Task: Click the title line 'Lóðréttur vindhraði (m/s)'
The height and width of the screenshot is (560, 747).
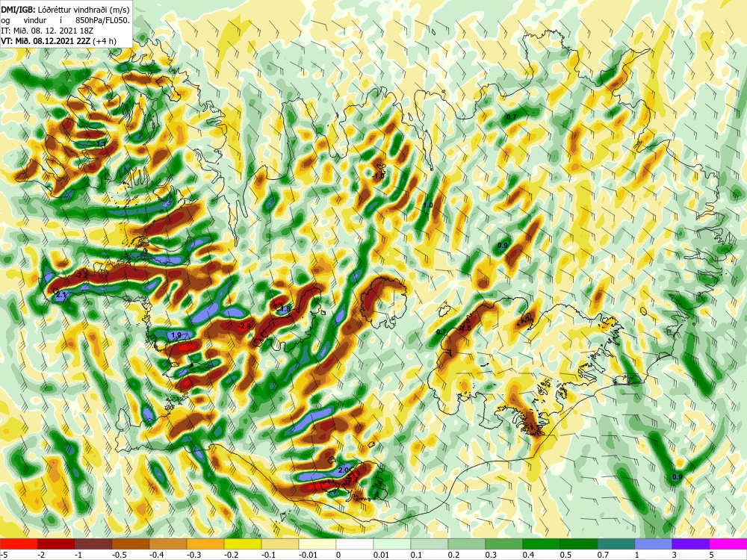Action: (84, 9)
